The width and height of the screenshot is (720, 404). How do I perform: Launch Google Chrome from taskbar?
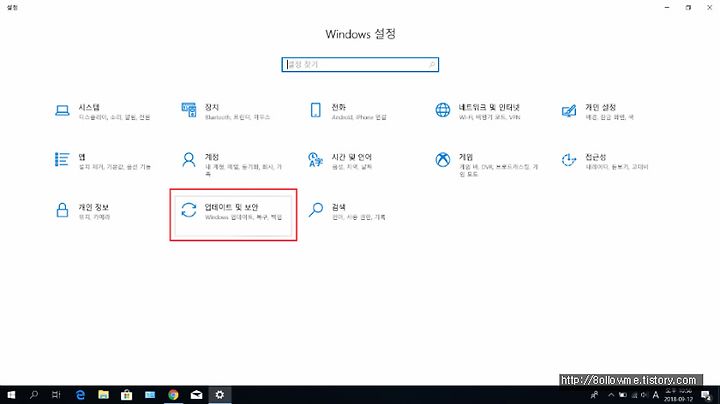pyautogui.click(x=173, y=395)
